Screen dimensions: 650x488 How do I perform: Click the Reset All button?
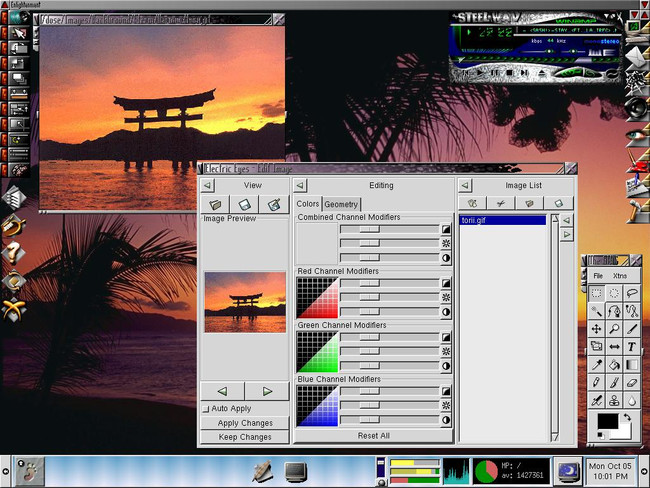coord(374,436)
